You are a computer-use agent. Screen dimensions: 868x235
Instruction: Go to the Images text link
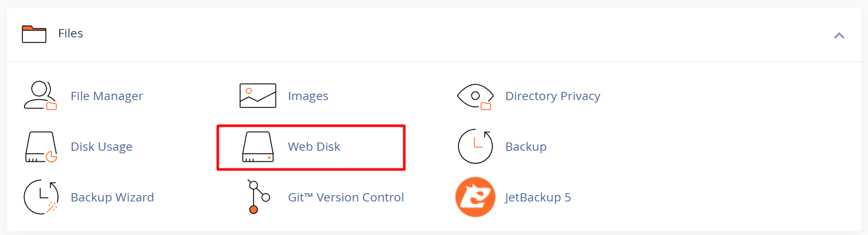click(308, 96)
